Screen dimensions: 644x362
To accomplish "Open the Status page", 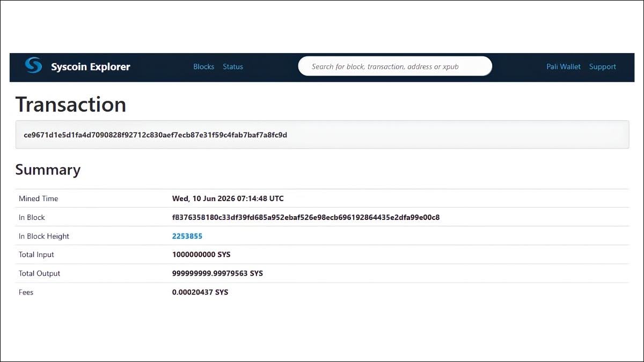I will pos(233,67).
